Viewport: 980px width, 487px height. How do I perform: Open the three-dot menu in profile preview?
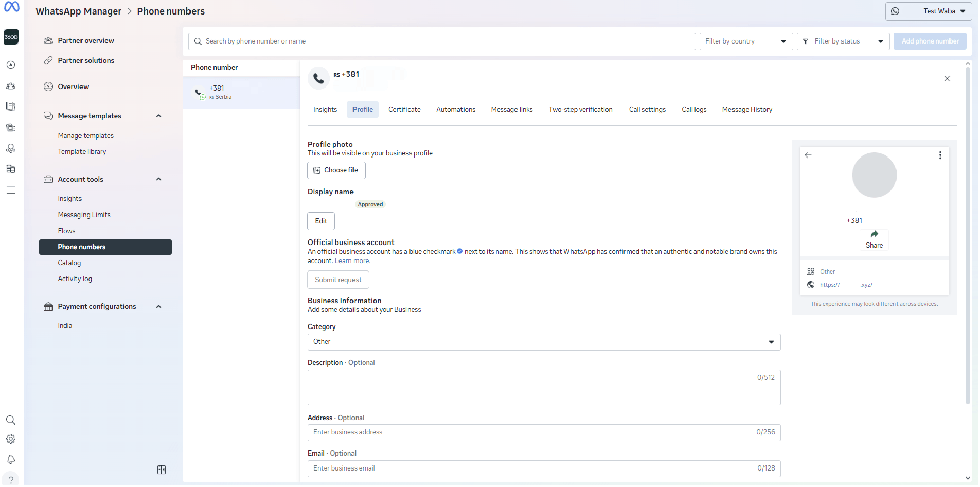[940, 155]
